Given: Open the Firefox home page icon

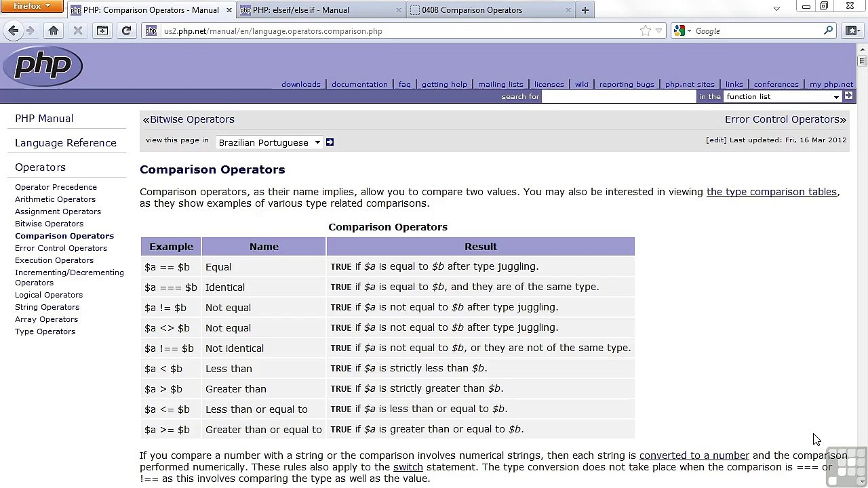Looking at the screenshot, I should click(x=54, y=30).
